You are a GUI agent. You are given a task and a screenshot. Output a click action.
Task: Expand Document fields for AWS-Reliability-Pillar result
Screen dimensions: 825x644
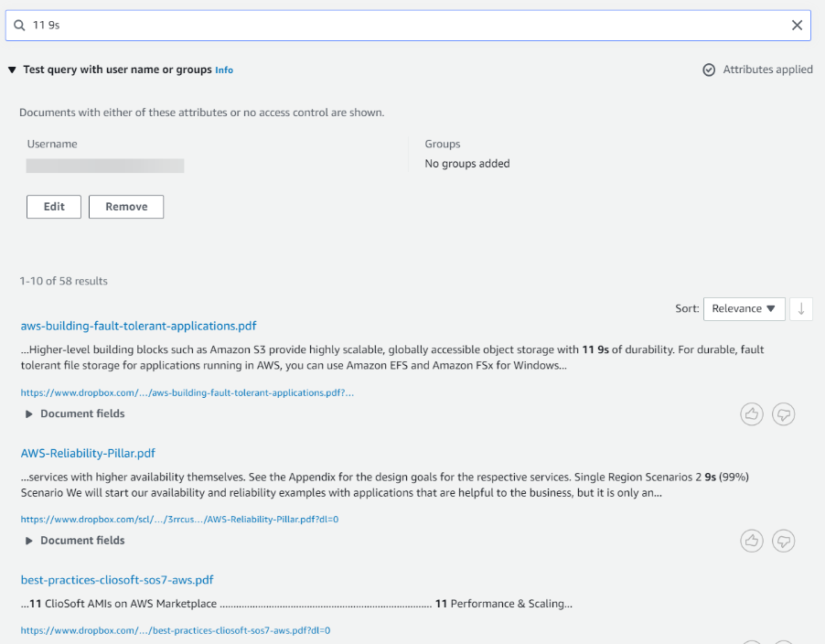tap(75, 541)
